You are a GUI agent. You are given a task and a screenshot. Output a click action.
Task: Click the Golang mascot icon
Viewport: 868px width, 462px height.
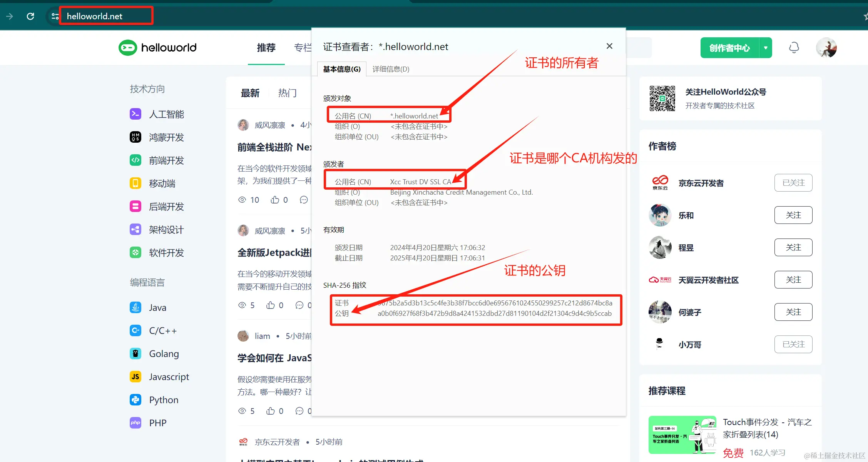click(x=135, y=353)
